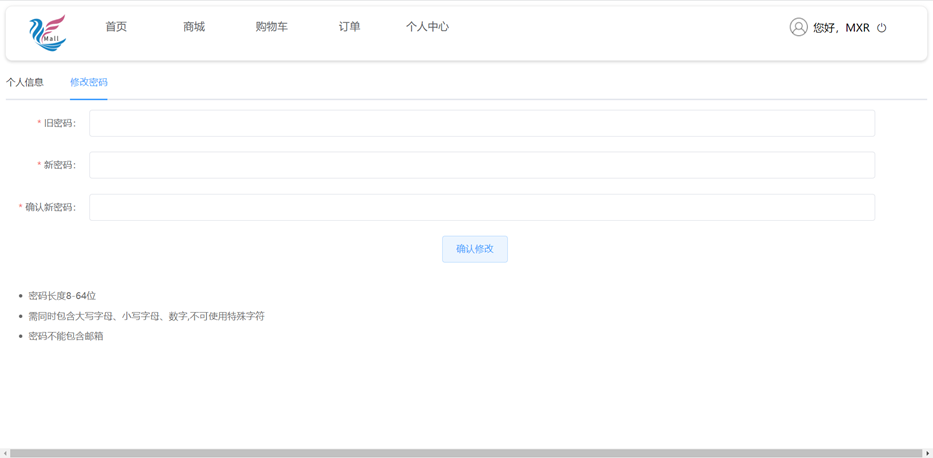Focus the 确认新密码 input field
The width and height of the screenshot is (933, 458).
(482, 207)
